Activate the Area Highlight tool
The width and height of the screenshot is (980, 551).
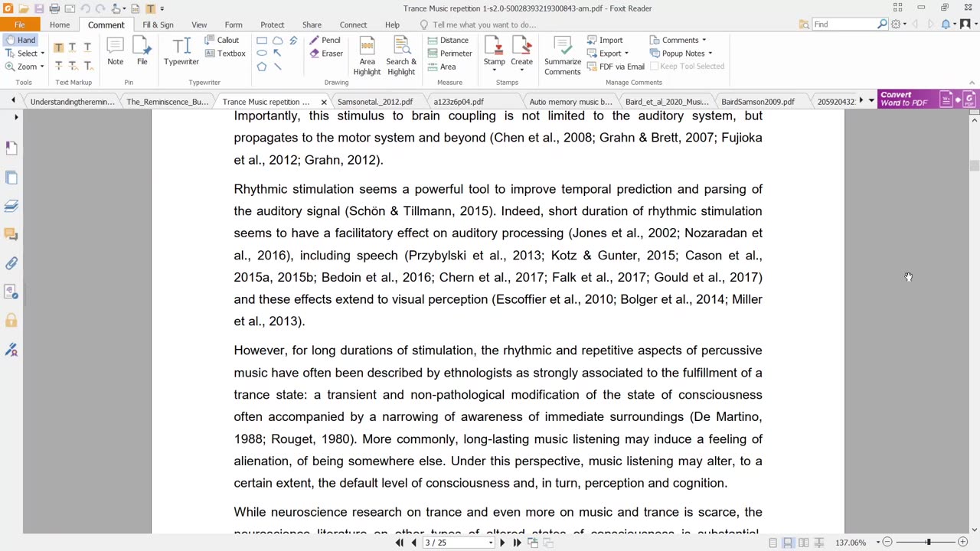point(367,57)
